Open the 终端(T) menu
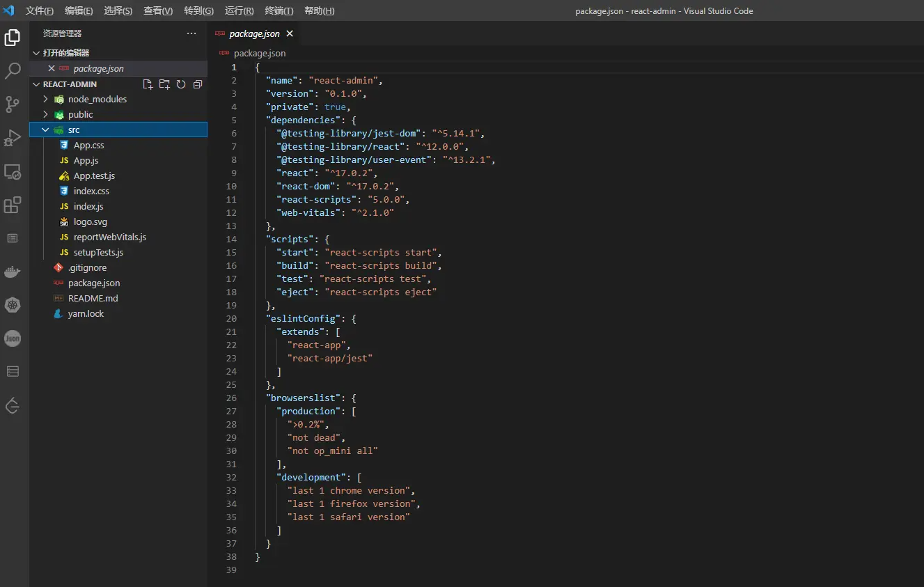The image size is (924, 587). click(x=279, y=11)
